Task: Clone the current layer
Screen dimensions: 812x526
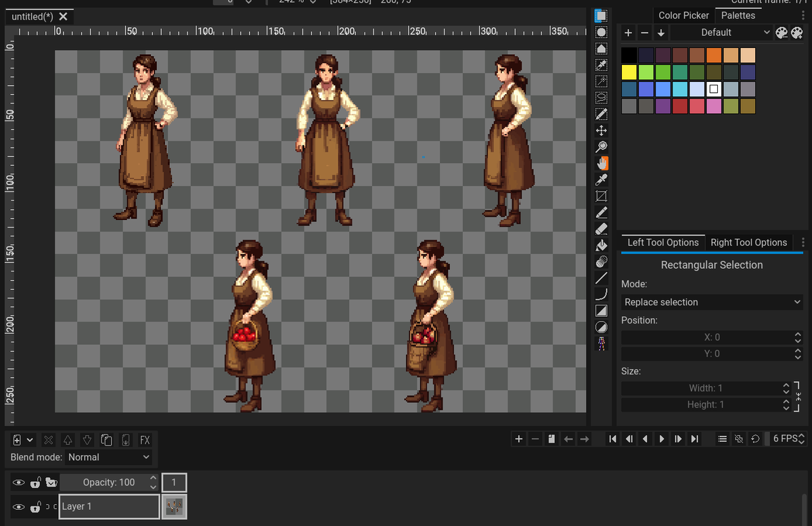Action: pos(106,440)
